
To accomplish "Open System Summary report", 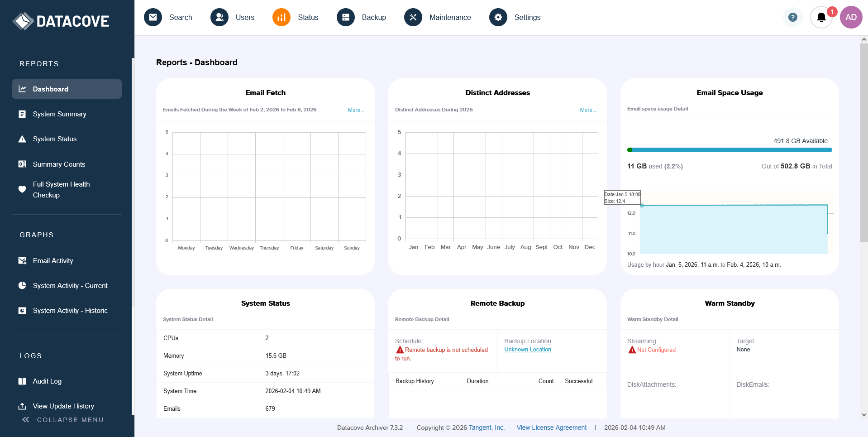I will [x=59, y=114].
